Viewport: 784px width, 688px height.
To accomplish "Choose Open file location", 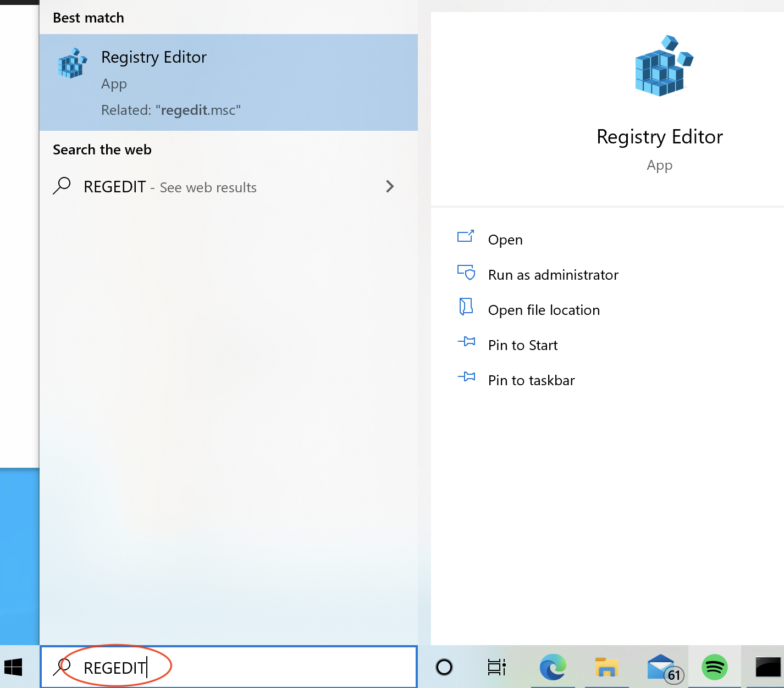I will 543,310.
